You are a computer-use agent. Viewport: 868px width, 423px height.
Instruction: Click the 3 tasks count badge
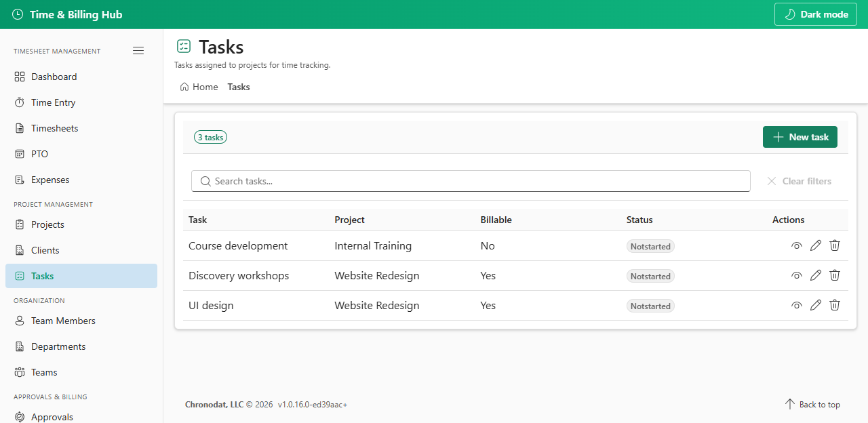[210, 137]
